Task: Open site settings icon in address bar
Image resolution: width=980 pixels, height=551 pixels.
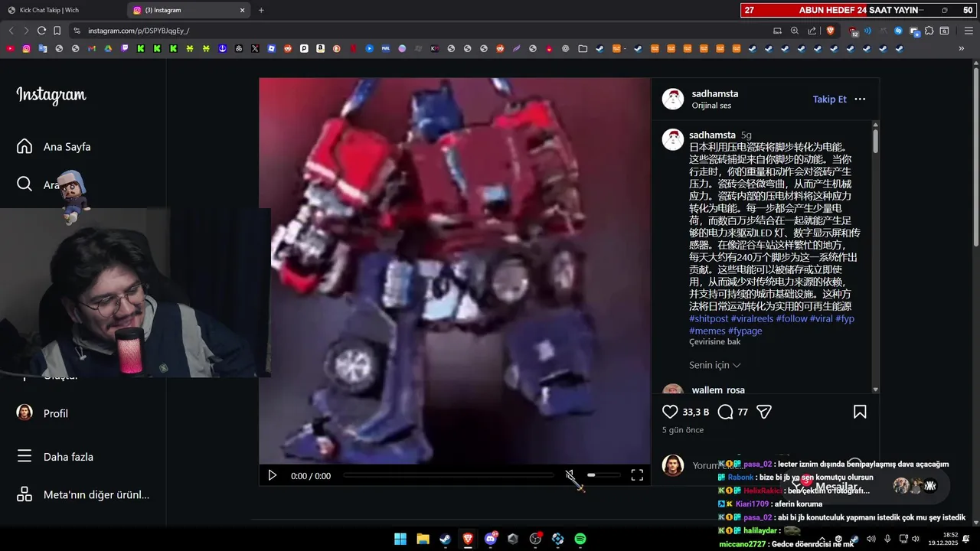Action: pyautogui.click(x=77, y=31)
